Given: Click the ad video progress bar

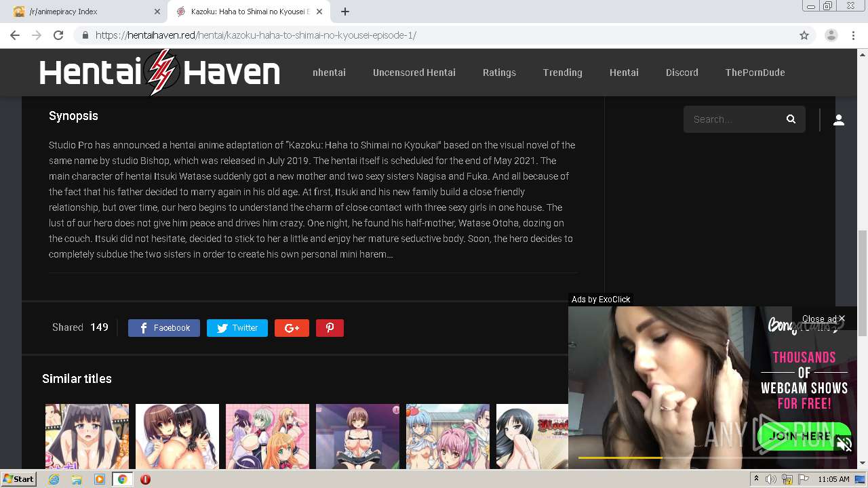Looking at the screenshot, I should click(x=711, y=458).
